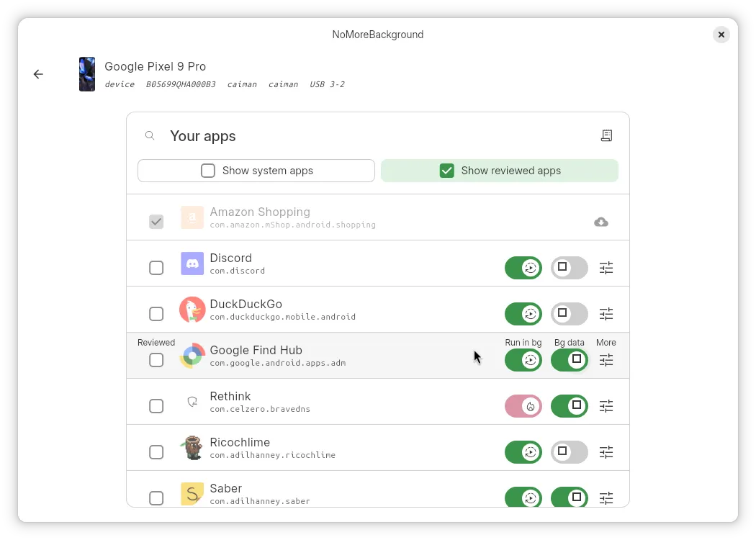The height and width of the screenshot is (540, 756).
Task: Open the log document icon
Action: click(x=606, y=136)
